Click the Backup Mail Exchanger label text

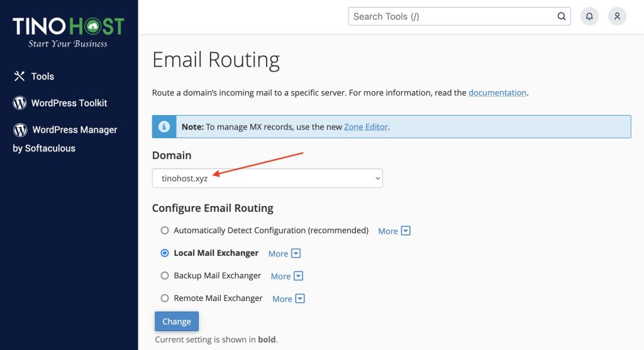(217, 275)
